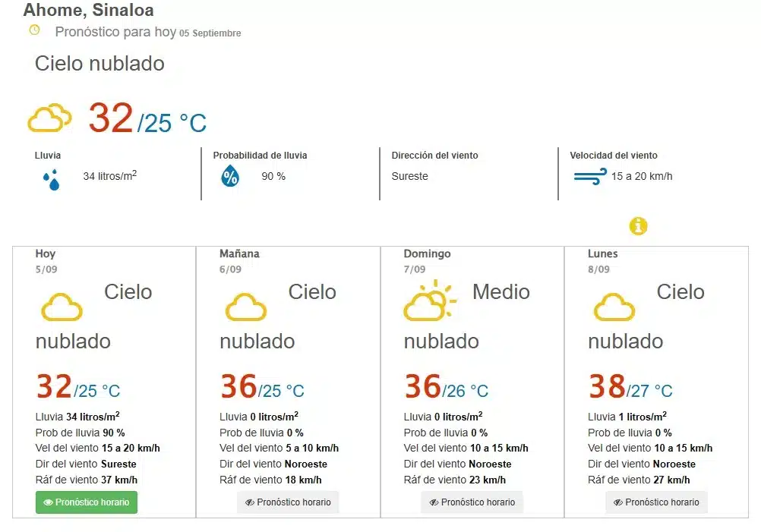Click the wind icon under Velocidad del viento

[x=590, y=177]
